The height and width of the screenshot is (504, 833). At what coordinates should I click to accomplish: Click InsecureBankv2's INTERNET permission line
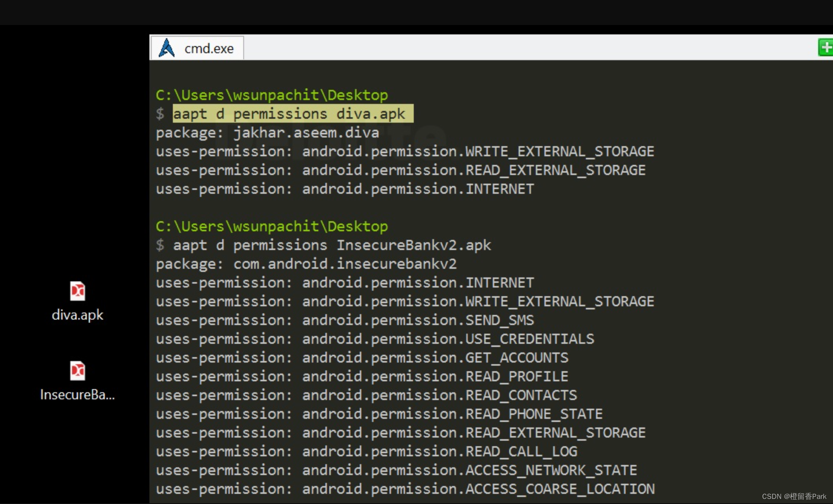[x=345, y=282]
